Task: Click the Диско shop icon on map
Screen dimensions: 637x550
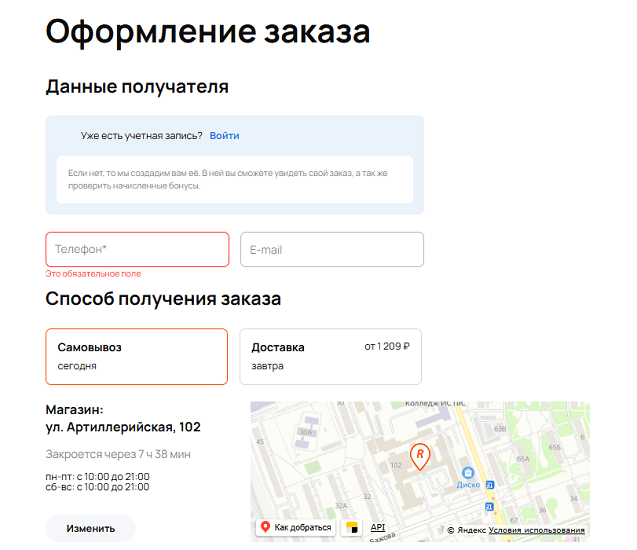Action: pos(468,472)
